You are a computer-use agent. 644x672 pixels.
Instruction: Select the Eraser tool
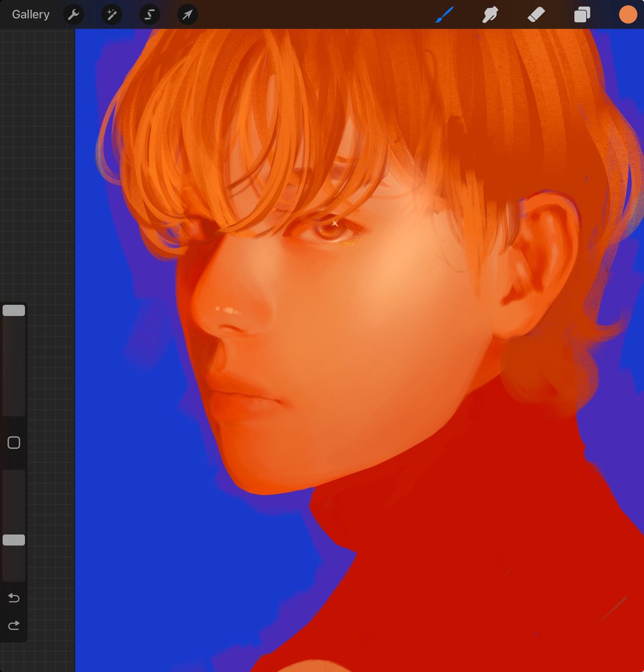[x=536, y=15]
